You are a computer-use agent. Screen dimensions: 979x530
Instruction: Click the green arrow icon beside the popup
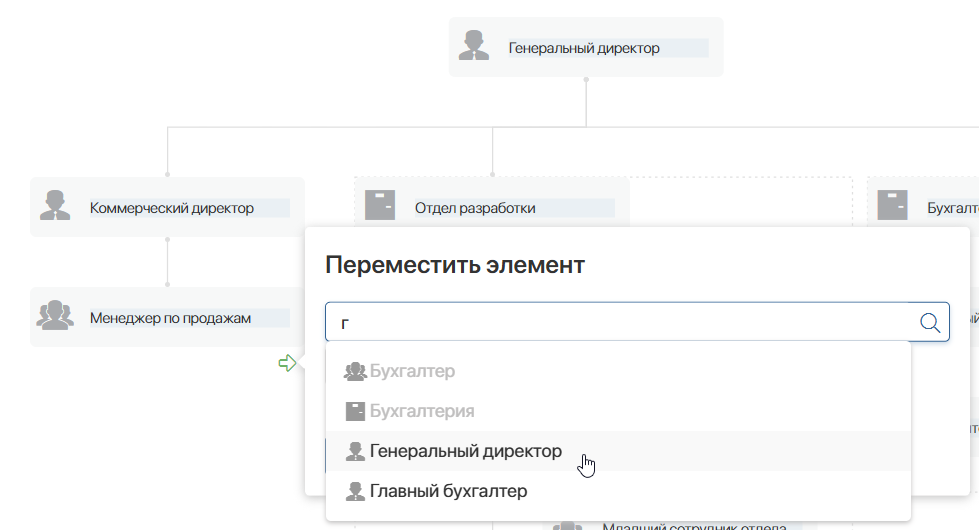287,363
